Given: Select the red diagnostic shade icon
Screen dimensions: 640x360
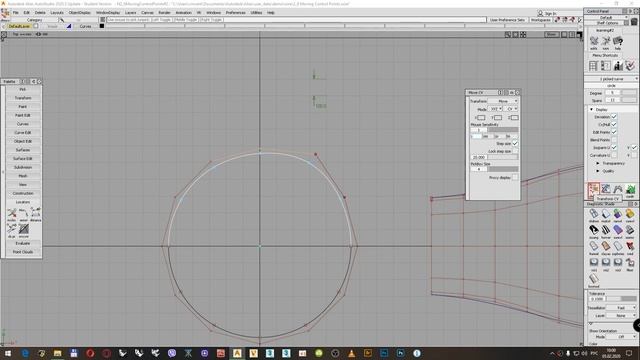Looking at the screenshot, I should (x=630, y=247).
